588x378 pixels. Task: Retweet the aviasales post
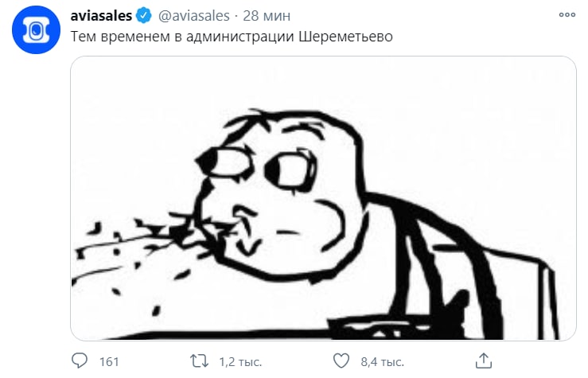[x=199, y=361]
